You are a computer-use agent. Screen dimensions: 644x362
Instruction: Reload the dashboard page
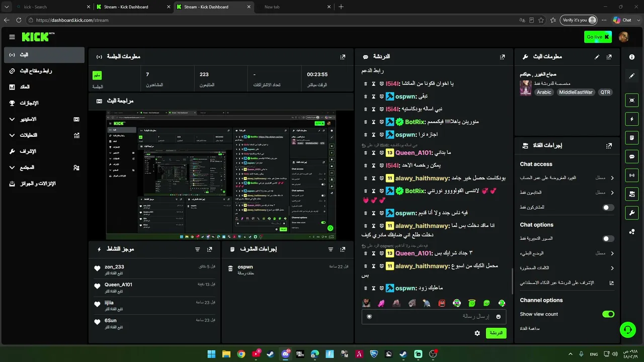coord(19,20)
